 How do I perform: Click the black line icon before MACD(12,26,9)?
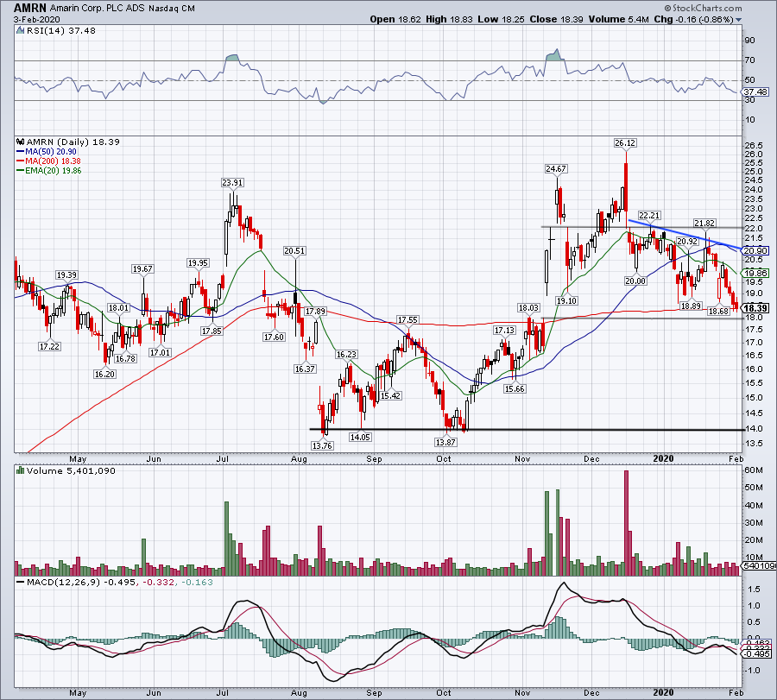[x=21, y=583]
